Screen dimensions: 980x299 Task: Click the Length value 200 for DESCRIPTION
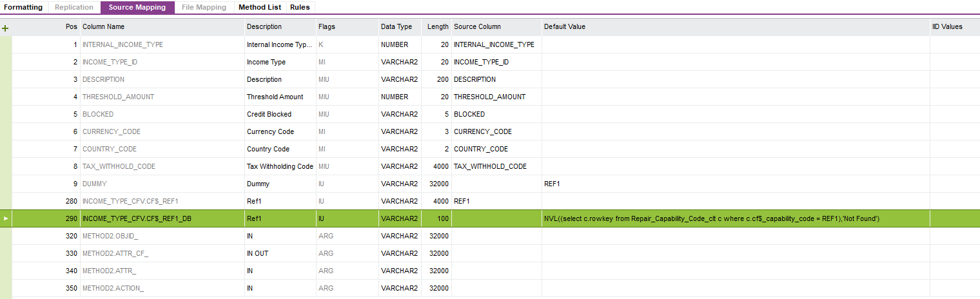(442, 80)
